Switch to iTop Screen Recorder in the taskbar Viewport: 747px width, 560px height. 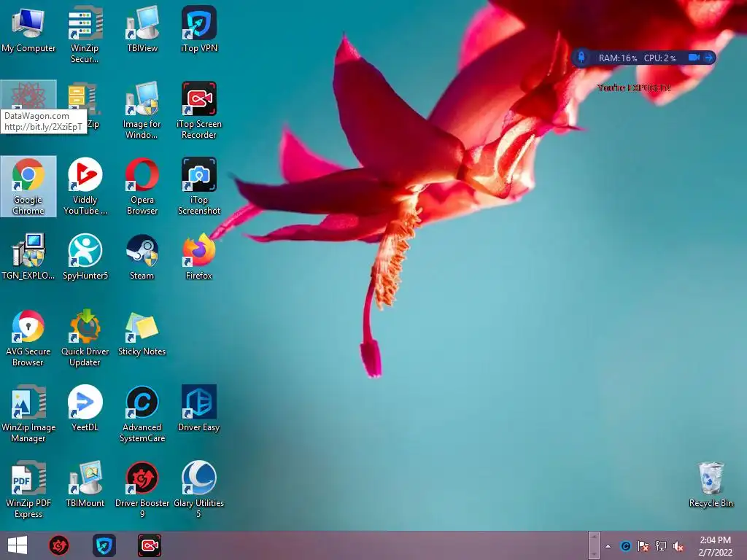click(149, 545)
